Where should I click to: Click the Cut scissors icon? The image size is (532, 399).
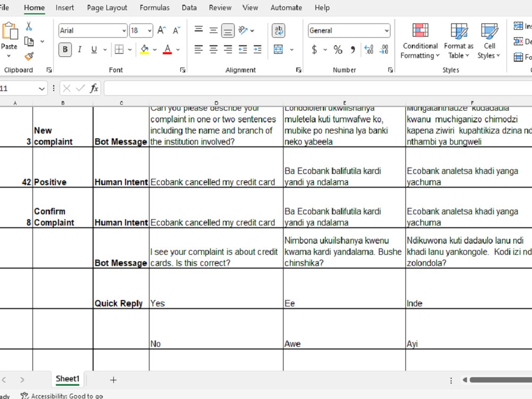(x=29, y=26)
